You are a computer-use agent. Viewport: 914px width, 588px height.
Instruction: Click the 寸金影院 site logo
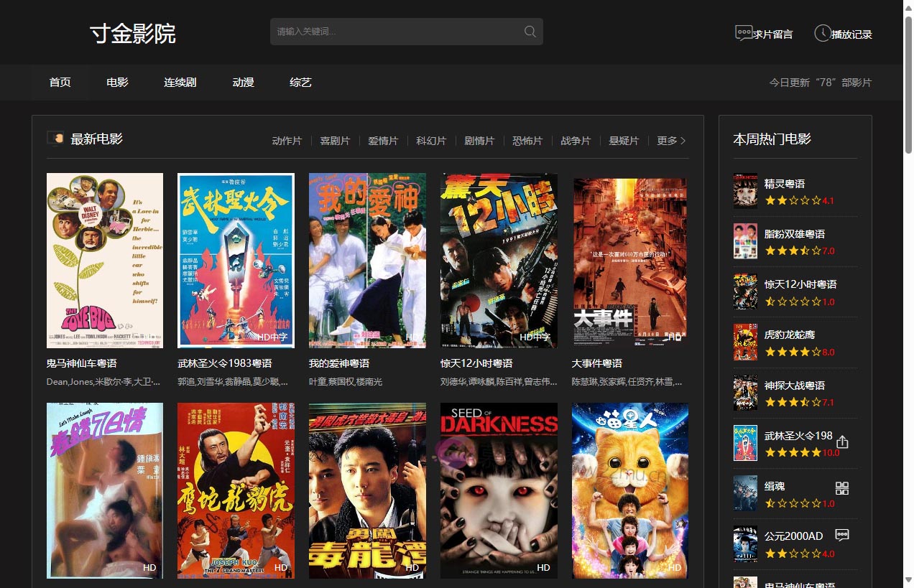pos(133,33)
